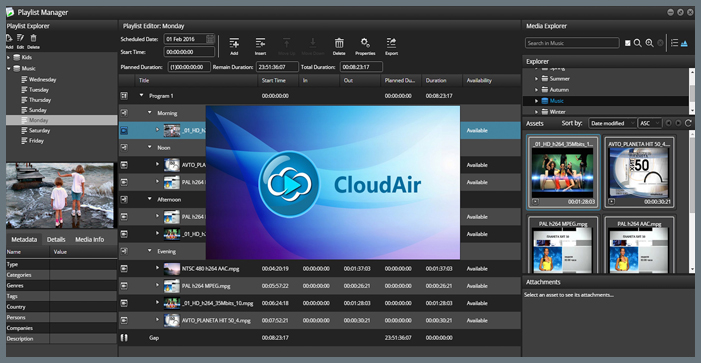Select the Friday playlist

(x=36, y=141)
